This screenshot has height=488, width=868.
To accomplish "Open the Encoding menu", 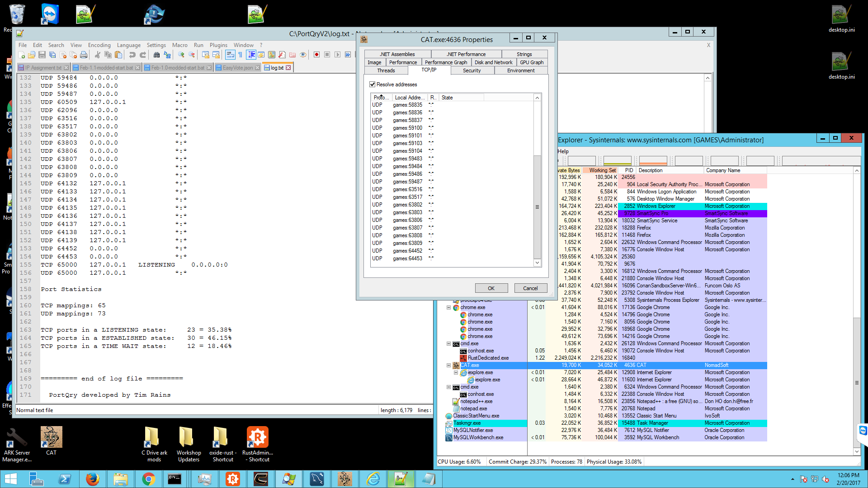I will tap(99, 45).
